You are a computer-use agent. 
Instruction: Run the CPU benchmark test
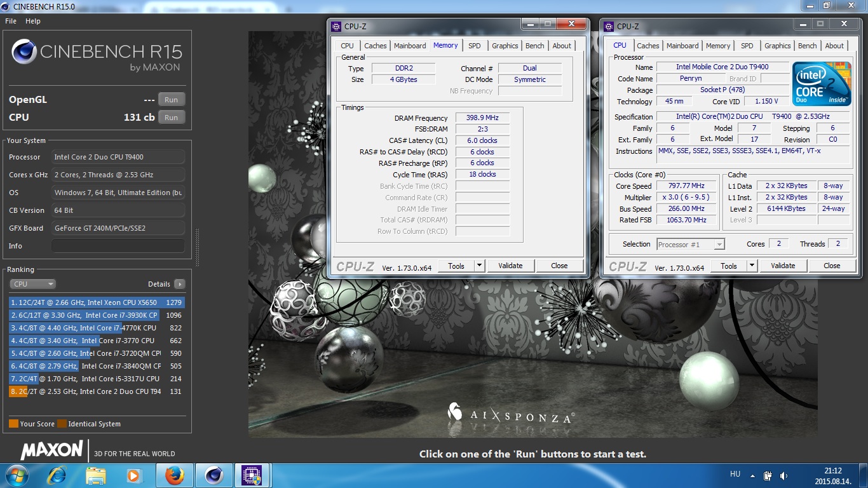click(x=172, y=118)
